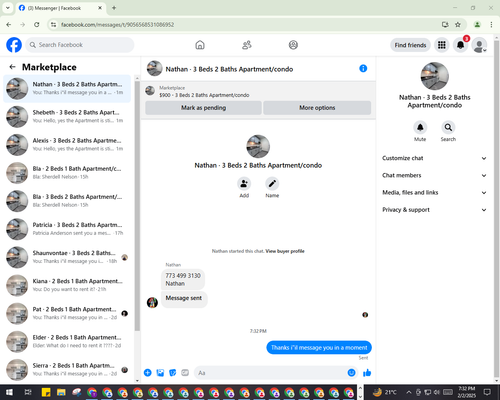Open Bla 2 Beds 1 Bath conversation
This screenshot has height=400, width=500.
(x=67, y=173)
